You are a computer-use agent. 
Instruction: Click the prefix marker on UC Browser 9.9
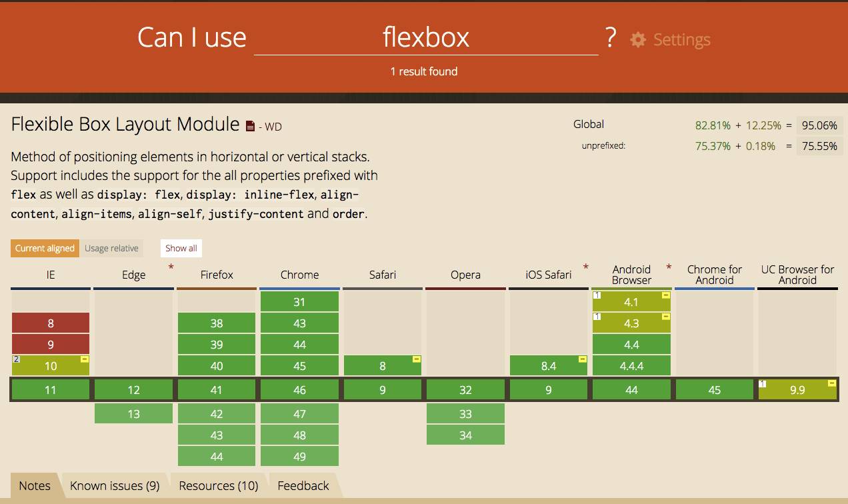[832, 383]
